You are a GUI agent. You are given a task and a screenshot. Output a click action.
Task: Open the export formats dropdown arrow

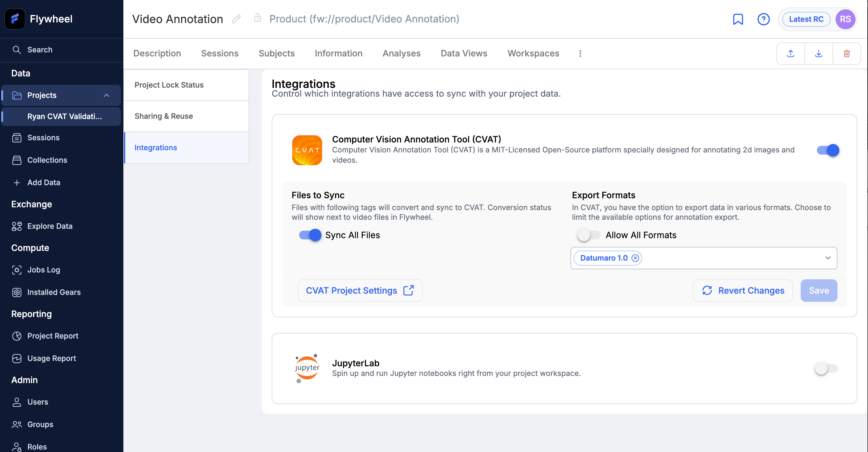click(x=828, y=258)
